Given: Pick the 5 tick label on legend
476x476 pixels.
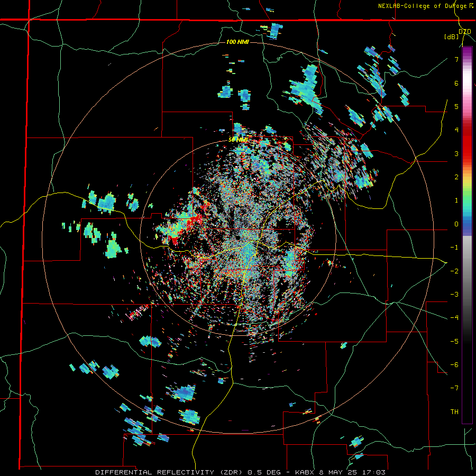Looking at the screenshot, I should (456, 106).
